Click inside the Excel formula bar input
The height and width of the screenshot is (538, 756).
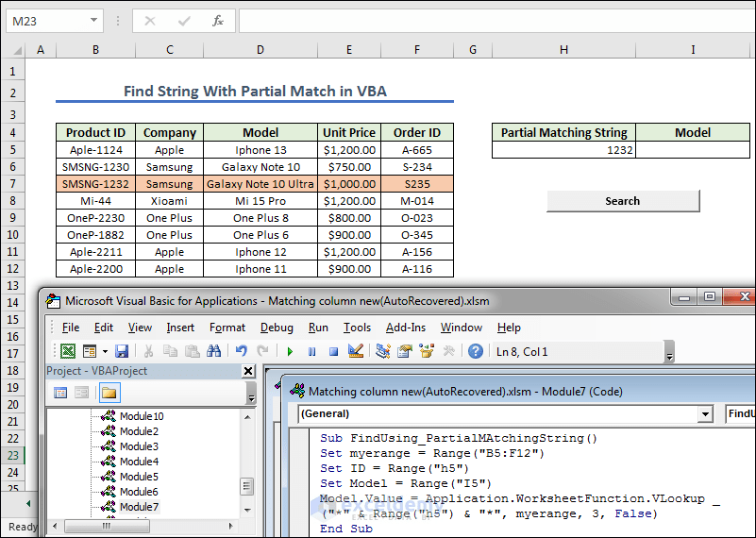coord(497,21)
